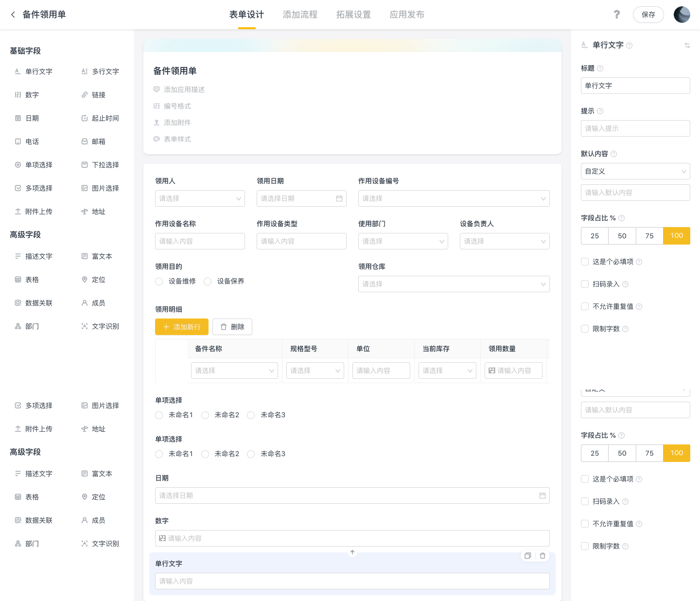Click the 领用明细 section label
Screen dimensions: 700x601
pyautogui.click(x=169, y=309)
